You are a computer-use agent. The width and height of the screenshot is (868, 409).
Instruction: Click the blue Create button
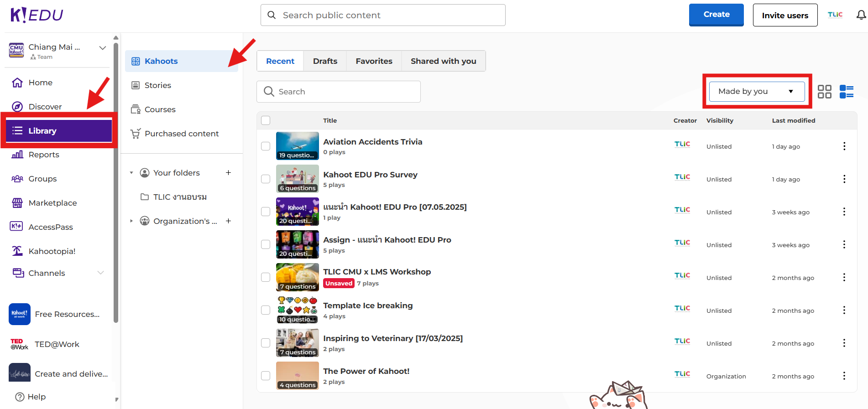point(716,15)
